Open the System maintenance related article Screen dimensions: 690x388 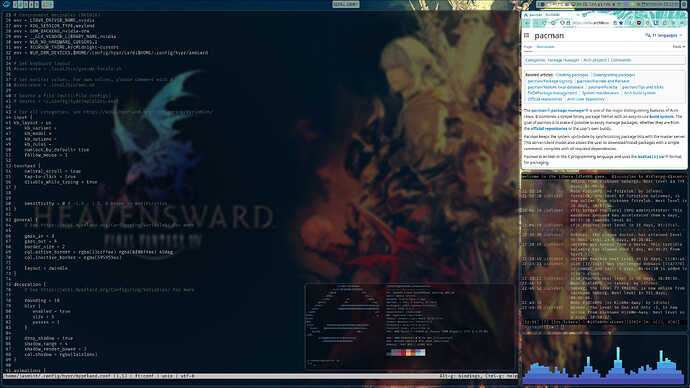(x=600, y=93)
